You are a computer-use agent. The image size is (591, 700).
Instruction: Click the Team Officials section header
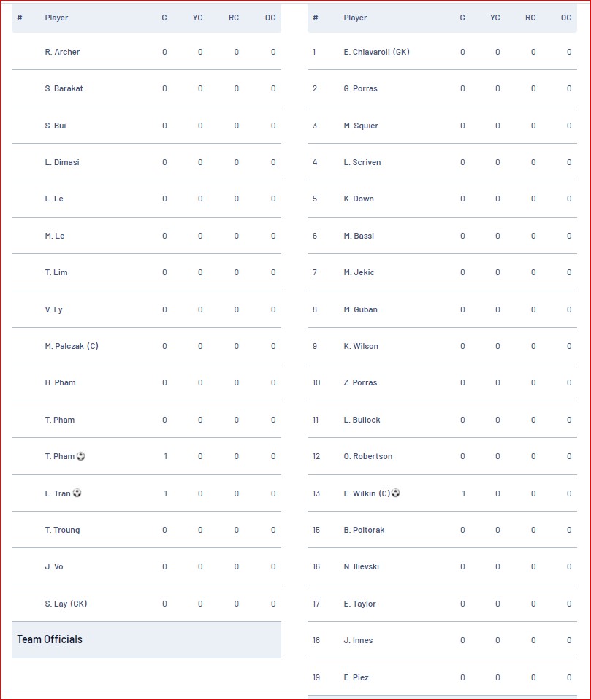pyautogui.click(x=147, y=639)
